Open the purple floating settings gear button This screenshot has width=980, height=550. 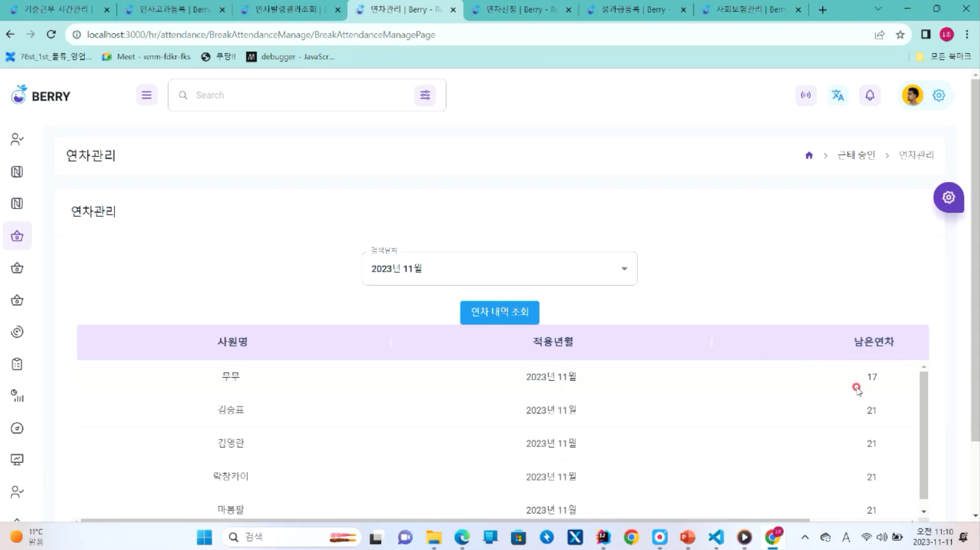[x=948, y=197]
